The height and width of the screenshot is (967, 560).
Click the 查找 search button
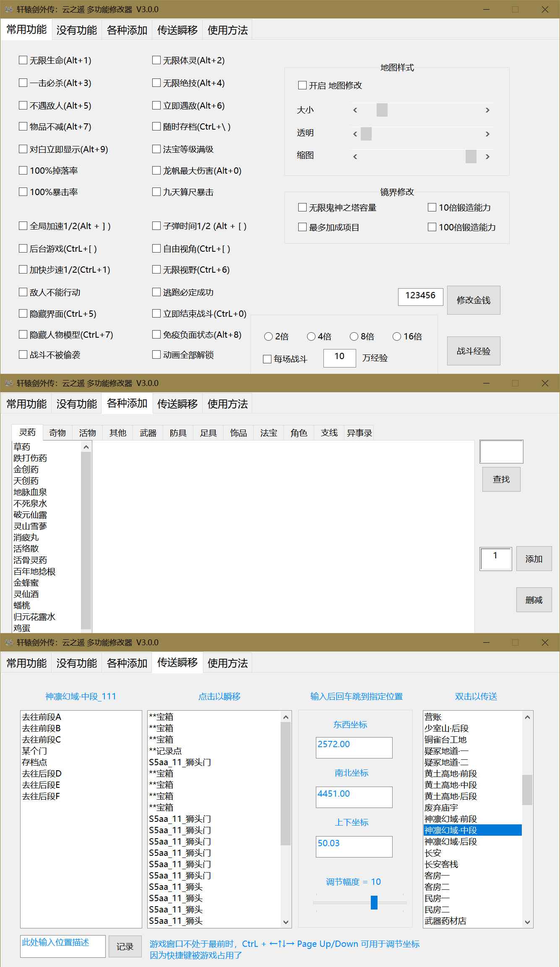[x=501, y=479]
